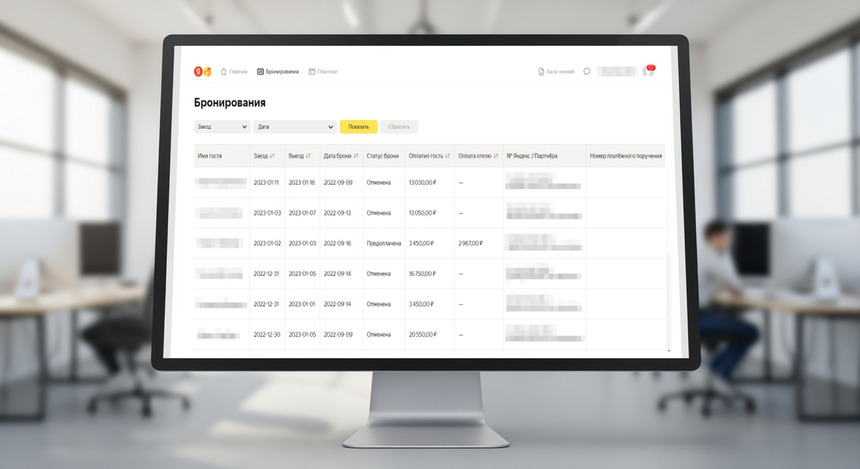Open the База знаний knowledge base link
This screenshot has height=469, width=860.
click(556, 72)
